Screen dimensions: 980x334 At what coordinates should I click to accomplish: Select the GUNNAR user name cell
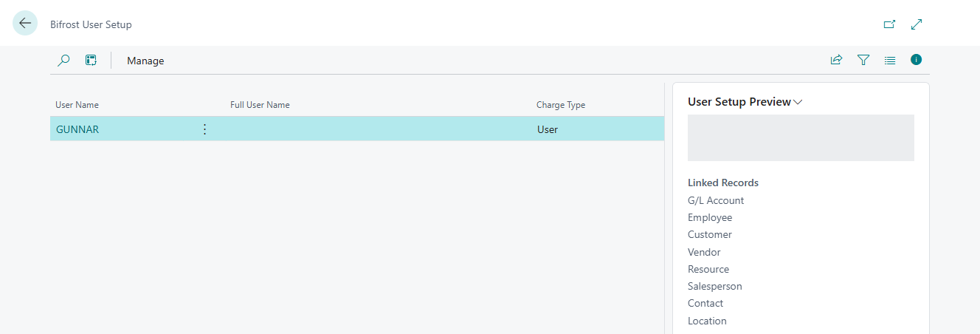click(77, 129)
